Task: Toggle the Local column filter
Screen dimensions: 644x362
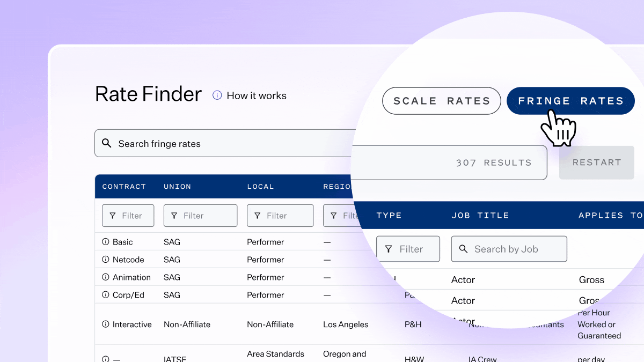Action: coord(280,215)
